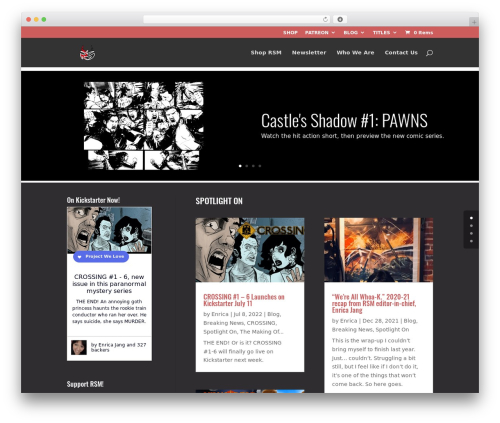Click the green maximize window button
Viewport: 500px width, 423px height.
[44, 19]
